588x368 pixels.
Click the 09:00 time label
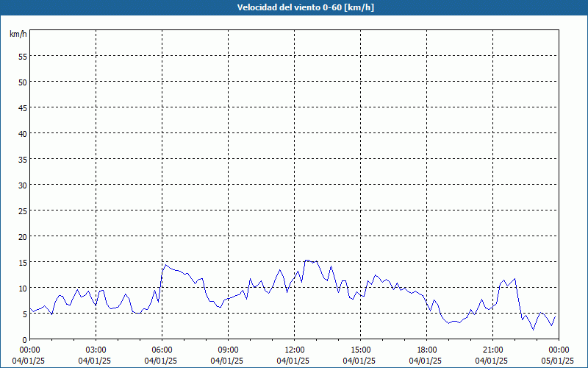pyautogui.click(x=228, y=350)
